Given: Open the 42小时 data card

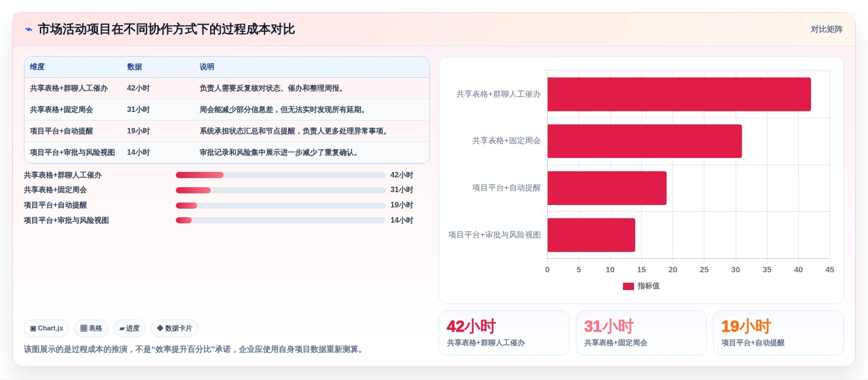Looking at the screenshot, I should click(x=504, y=333).
